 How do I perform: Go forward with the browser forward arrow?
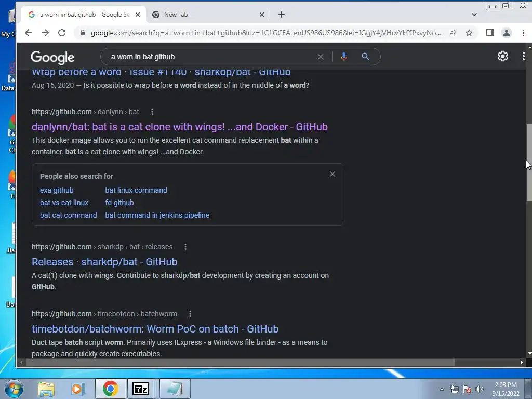45,33
